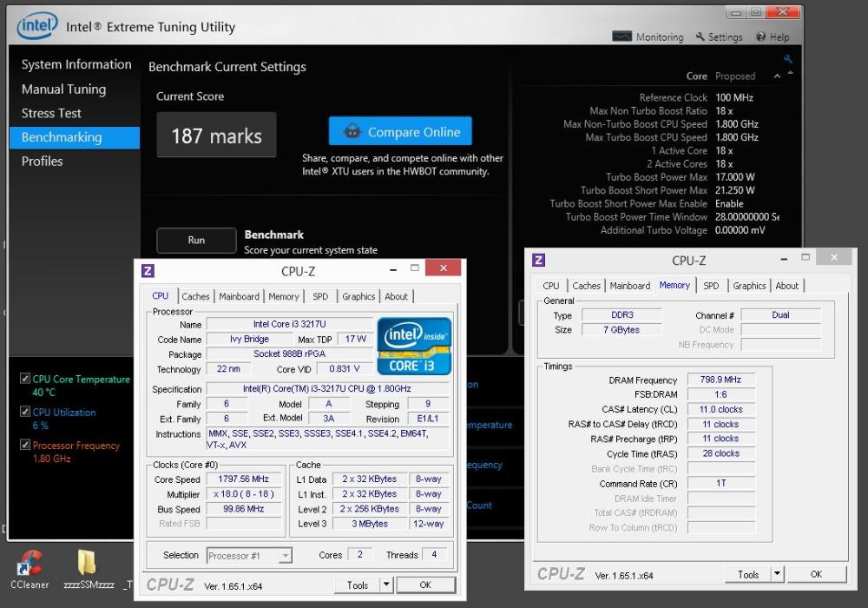868x608 pixels.
Task: Click the 187 marks score box
Action: [216, 135]
